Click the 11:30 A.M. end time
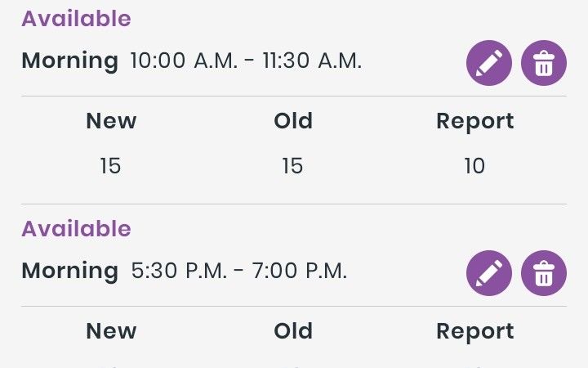588x368 pixels. 312,61
